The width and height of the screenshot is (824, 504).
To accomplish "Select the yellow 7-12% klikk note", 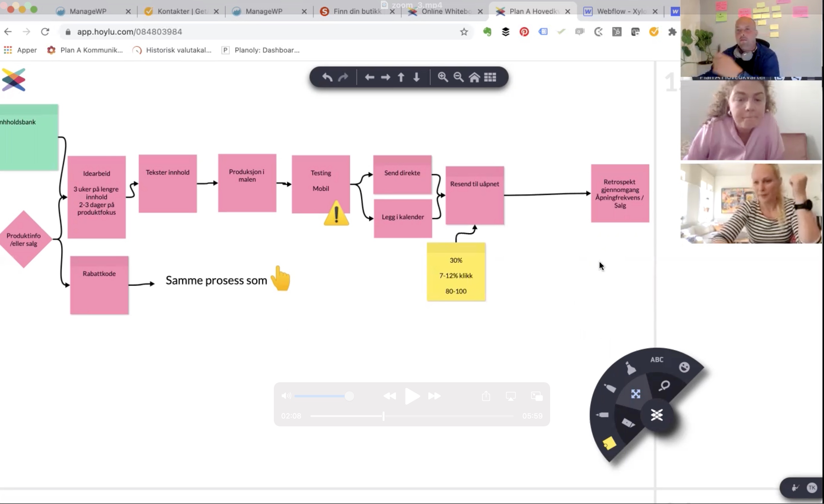I will [456, 272].
